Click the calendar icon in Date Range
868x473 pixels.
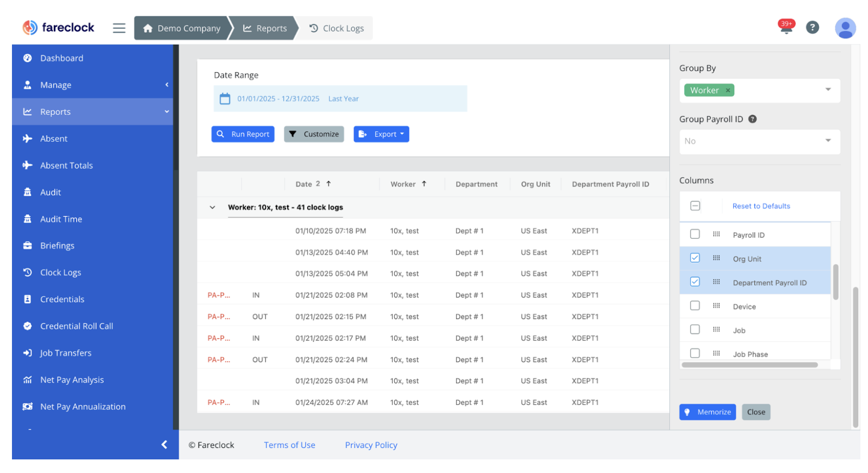(225, 99)
